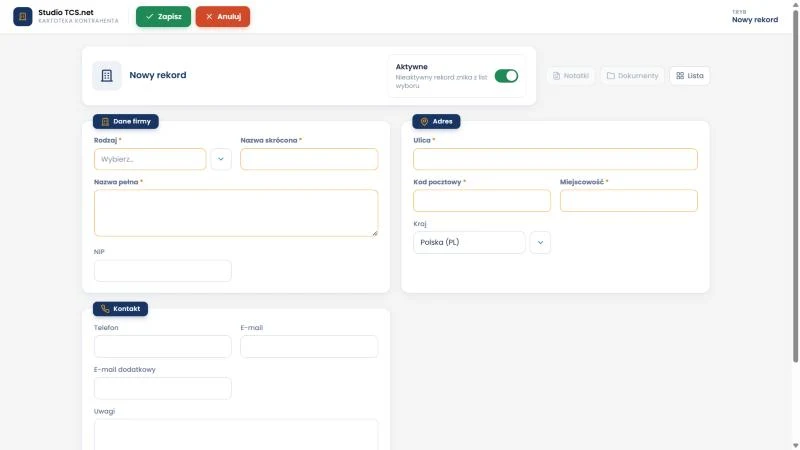800x450 pixels.
Task: Click the building icon beside Nowy rekord
Action: (107, 76)
